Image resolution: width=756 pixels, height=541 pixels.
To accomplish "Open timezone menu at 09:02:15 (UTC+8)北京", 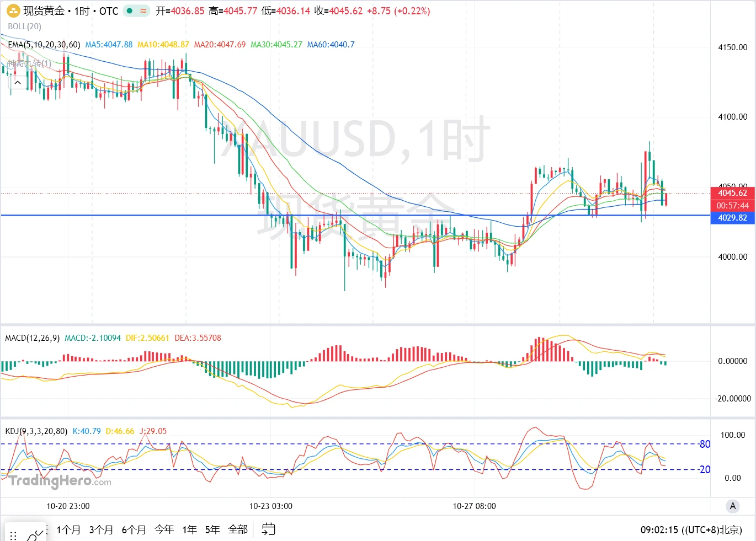I will click(x=691, y=530).
